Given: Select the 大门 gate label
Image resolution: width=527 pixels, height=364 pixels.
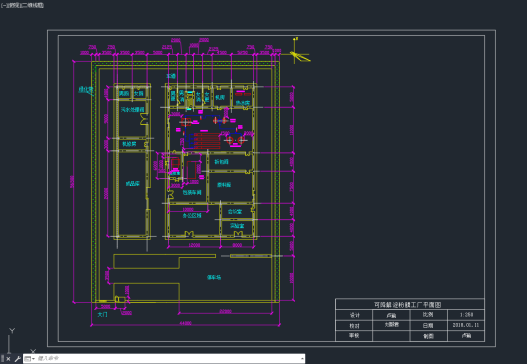Looking at the screenshot, I should [x=103, y=315].
